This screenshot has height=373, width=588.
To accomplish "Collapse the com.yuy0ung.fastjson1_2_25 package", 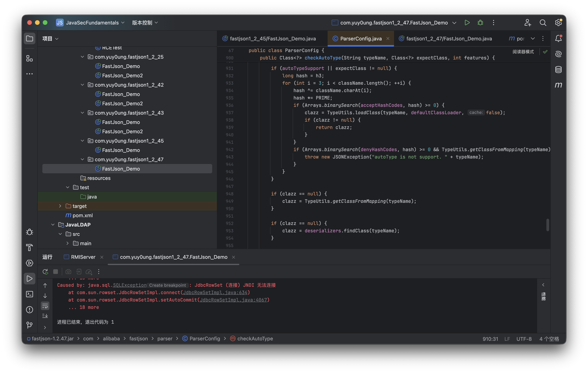I will 82,57.
